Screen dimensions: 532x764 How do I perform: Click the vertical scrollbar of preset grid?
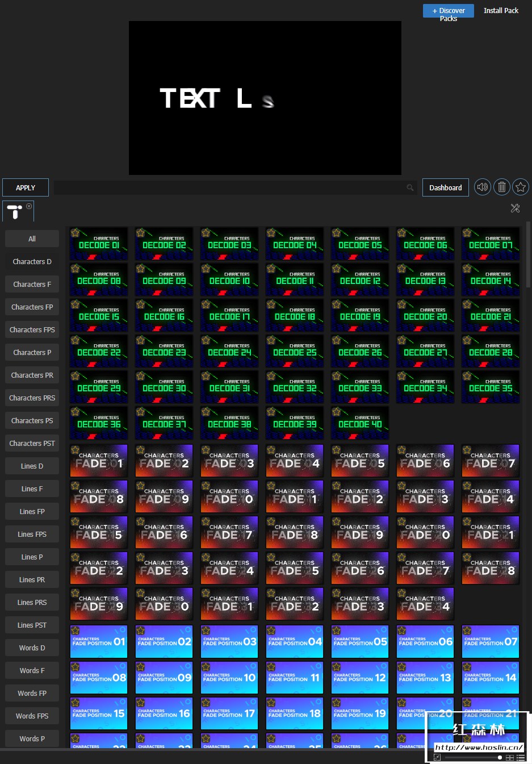point(529,256)
